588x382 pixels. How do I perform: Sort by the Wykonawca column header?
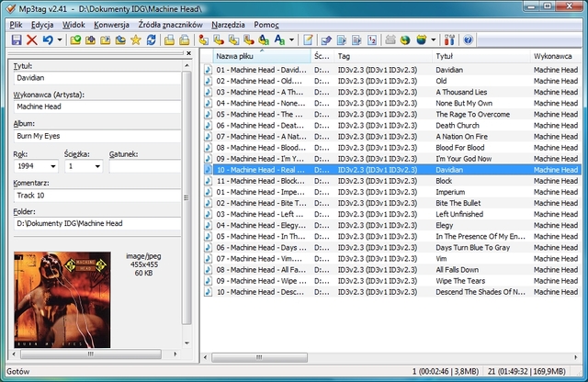click(556, 56)
